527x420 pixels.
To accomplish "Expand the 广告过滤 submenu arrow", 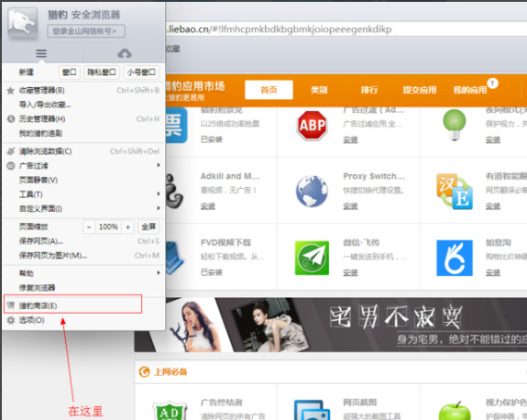I will pyautogui.click(x=159, y=165).
